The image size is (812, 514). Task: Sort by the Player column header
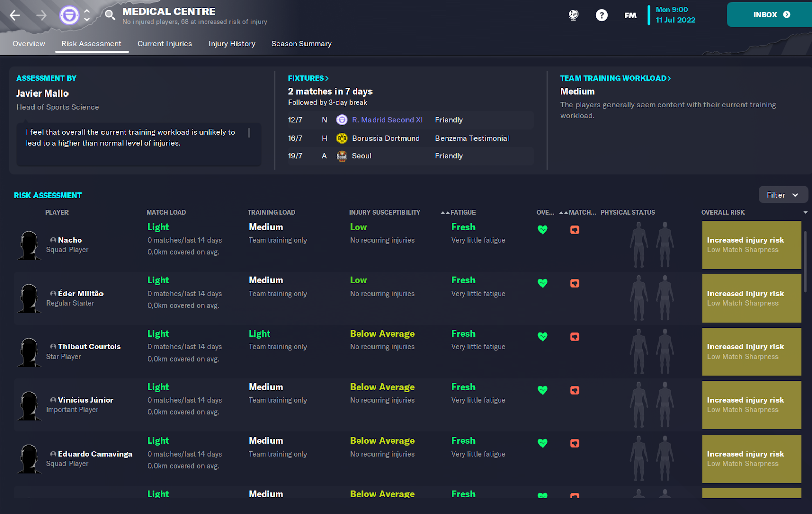tap(57, 212)
